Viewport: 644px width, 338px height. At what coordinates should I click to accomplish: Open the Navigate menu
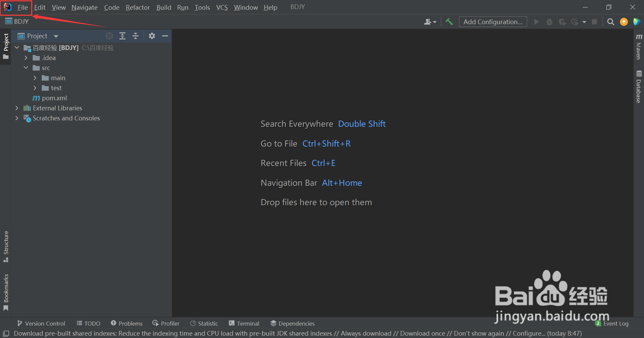pos(85,7)
